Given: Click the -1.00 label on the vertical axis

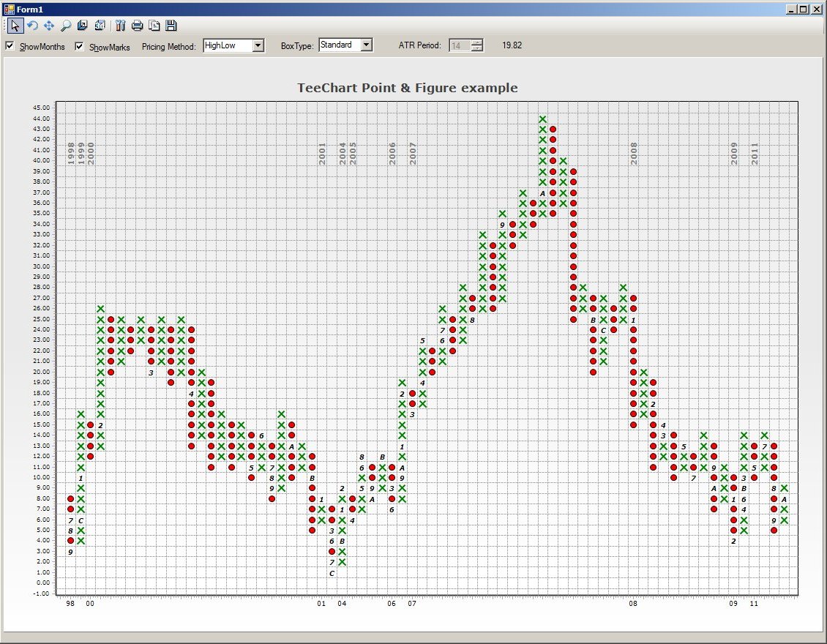Looking at the screenshot, I should [x=41, y=594].
